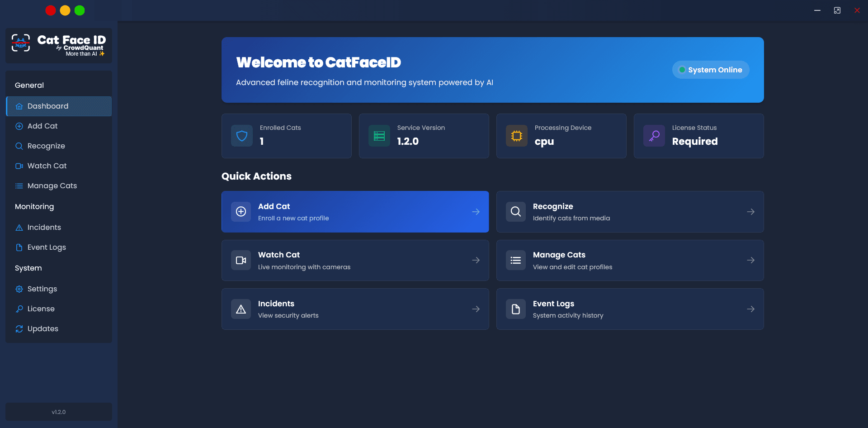Image resolution: width=868 pixels, height=428 pixels.
Task: Click the Updates refresh icon in sidebar
Action: click(19, 329)
